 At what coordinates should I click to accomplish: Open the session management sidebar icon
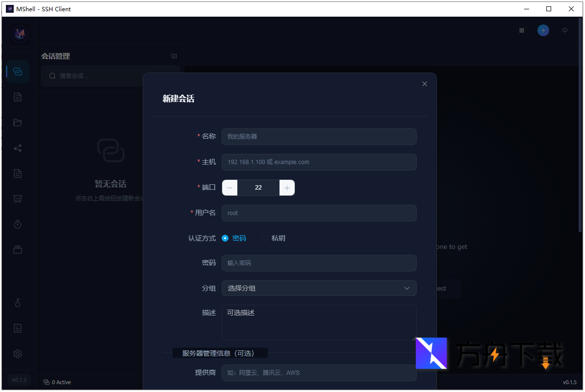tap(18, 71)
